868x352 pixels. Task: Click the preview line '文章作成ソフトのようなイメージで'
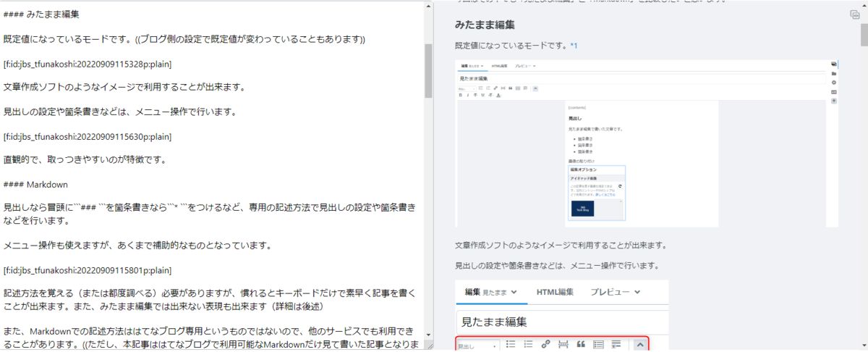pos(561,245)
